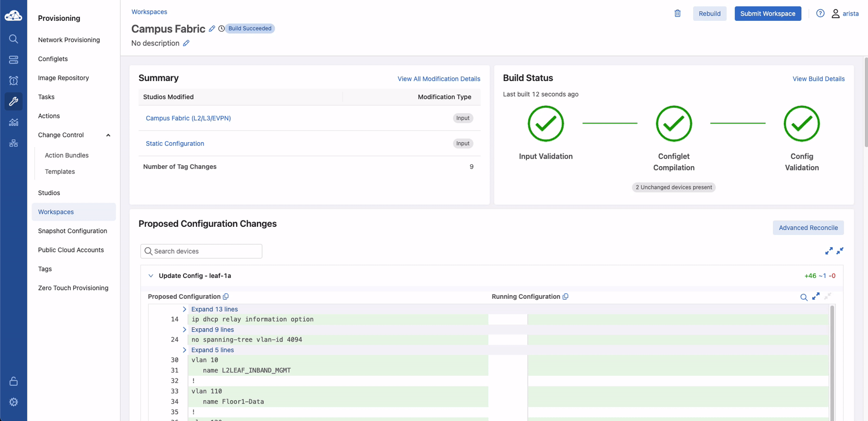Collapse the Change Control menu section

pyautogui.click(x=108, y=135)
